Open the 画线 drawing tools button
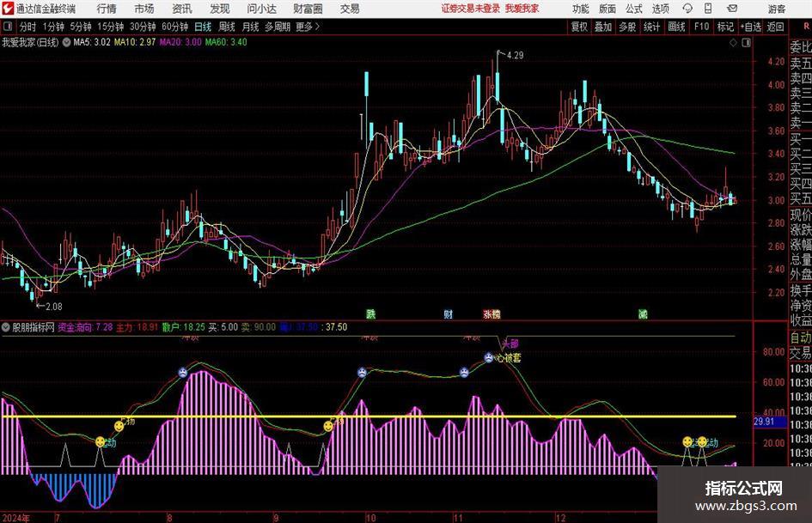The width and height of the screenshot is (812, 523). pyautogui.click(x=676, y=27)
